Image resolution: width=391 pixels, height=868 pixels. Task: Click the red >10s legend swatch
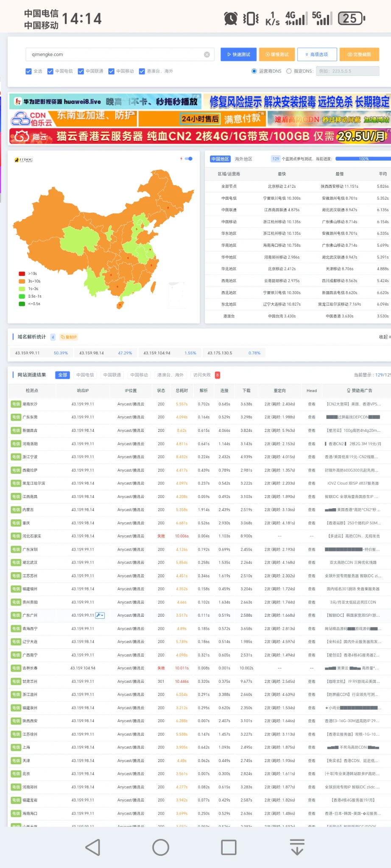pyautogui.click(x=22, y=274)
